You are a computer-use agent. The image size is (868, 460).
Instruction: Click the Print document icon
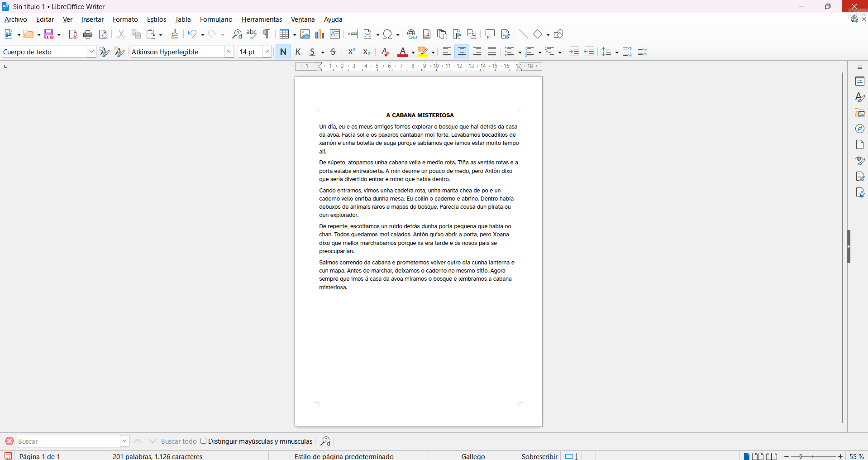pyautogui.click(x=88, y=34)
